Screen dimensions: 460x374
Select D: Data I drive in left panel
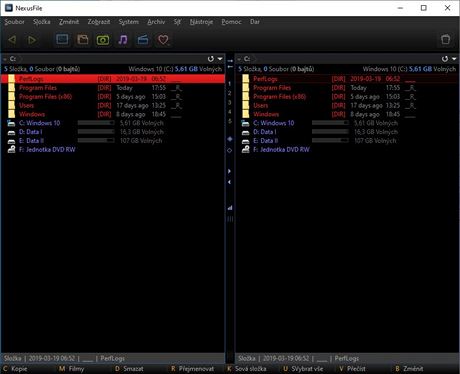(113, 132)
